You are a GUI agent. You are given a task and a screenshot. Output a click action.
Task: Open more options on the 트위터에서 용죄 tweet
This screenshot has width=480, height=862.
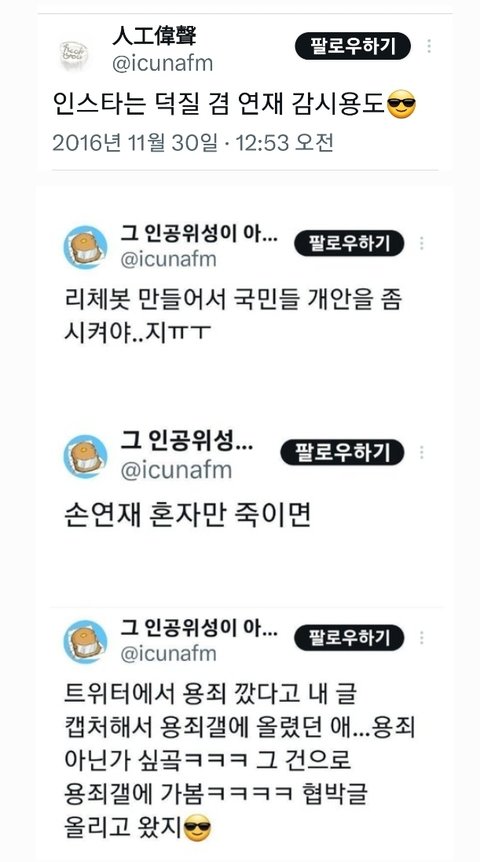tap(422, 638)
